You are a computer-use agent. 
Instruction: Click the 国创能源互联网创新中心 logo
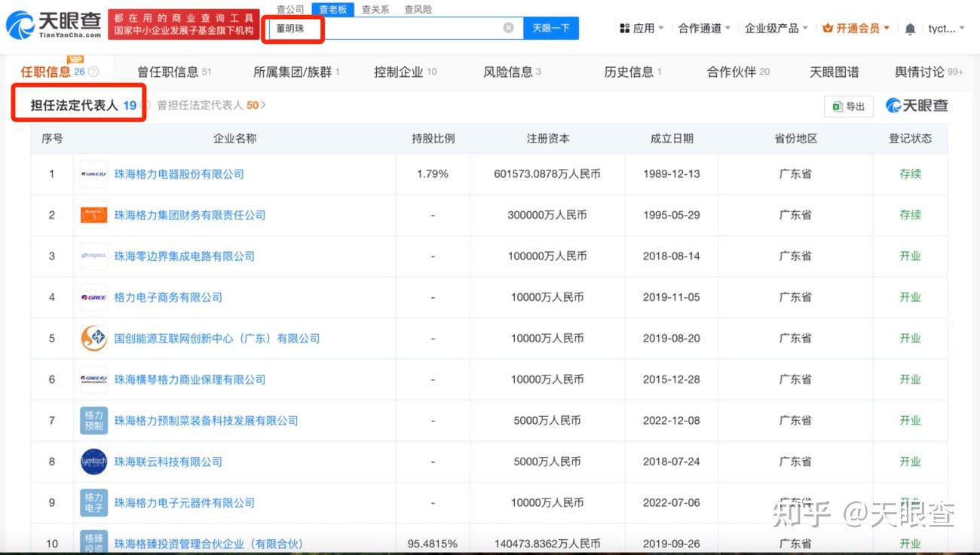(93, 339)
